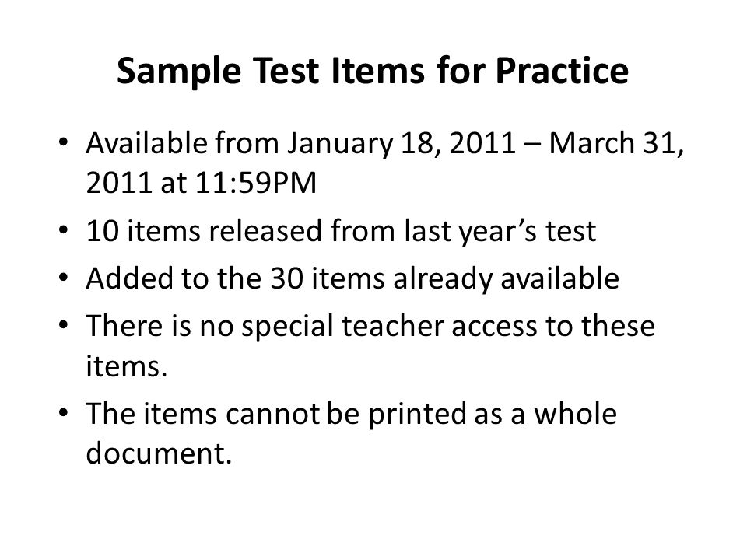The image size is (747, 560).
Task: Click the word 'Practice' in the title
Action: pos(562,71)
